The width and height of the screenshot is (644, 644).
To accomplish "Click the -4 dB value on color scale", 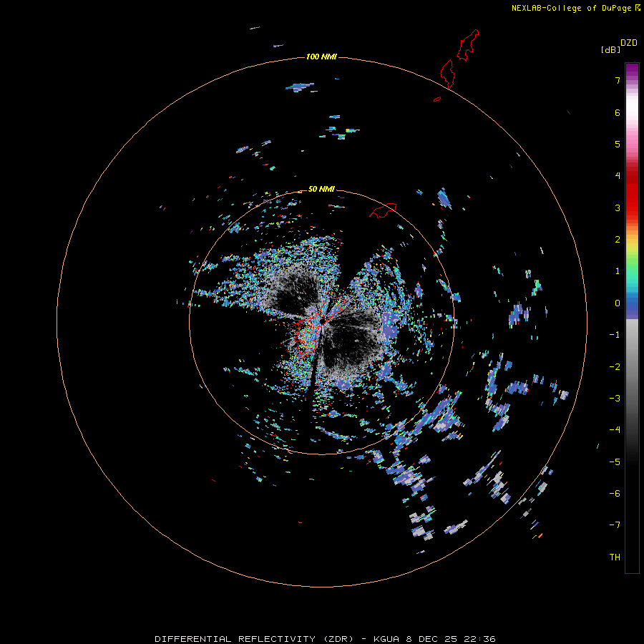I will coord(615,429).
